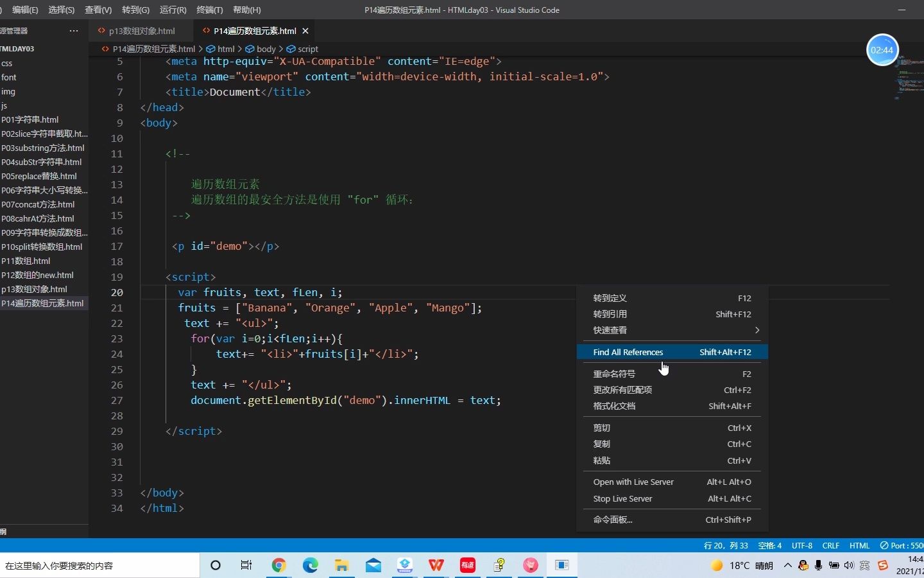Click the question-mark document icon on taskbar
Image resolution: width=924 pixels, height=578 pixels.
click(499, 565)
